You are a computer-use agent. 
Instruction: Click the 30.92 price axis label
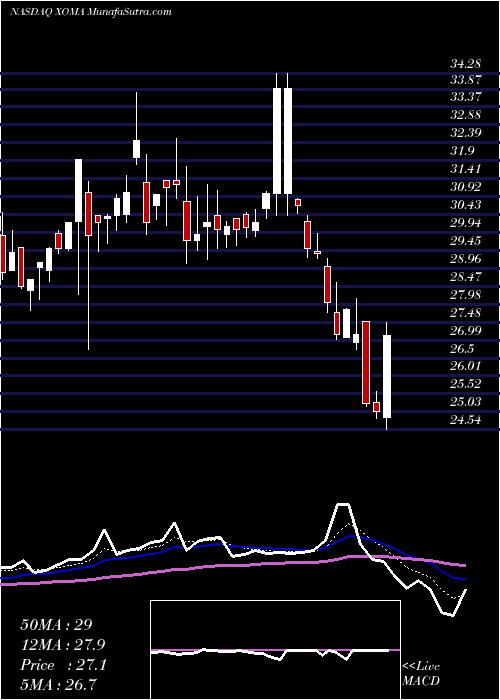(466, 187)
